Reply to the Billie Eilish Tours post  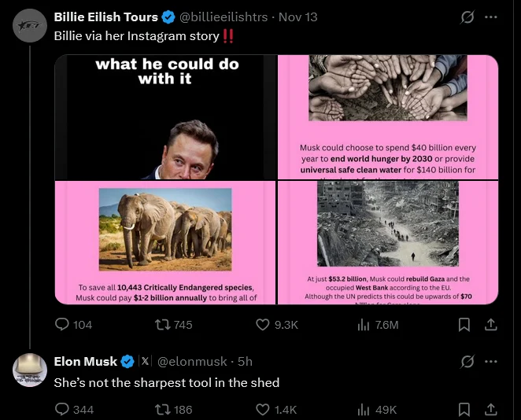(x=63, y=324)
